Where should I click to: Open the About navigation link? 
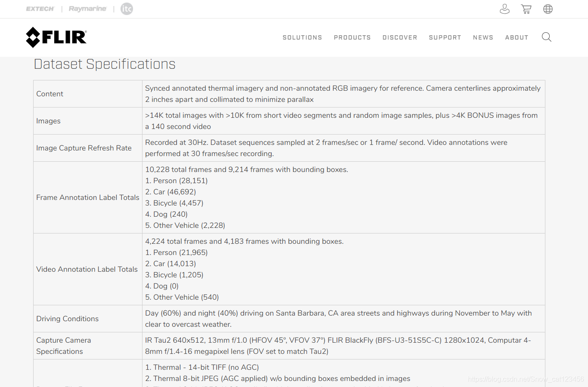click(517, 38)
